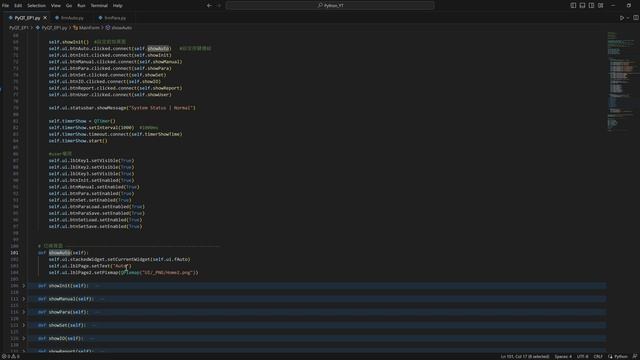Click the Python_YT command center search box
This screenshot has height=360, width=640.
(330, 5)
